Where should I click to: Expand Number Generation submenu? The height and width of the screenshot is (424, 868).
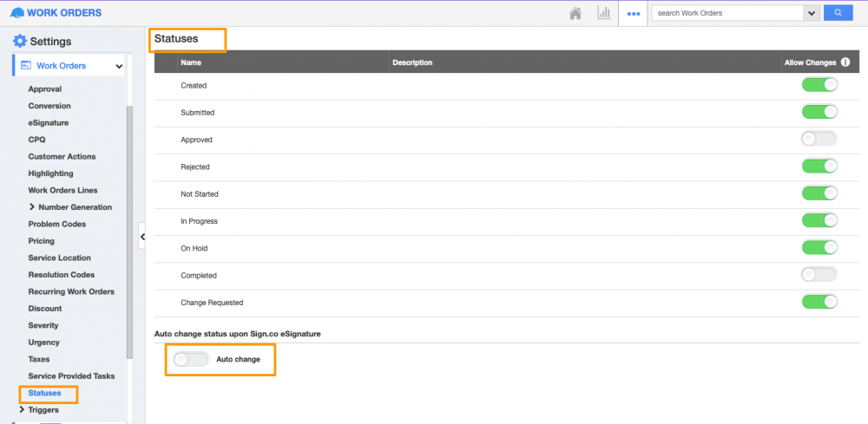[x=32, y=207]
